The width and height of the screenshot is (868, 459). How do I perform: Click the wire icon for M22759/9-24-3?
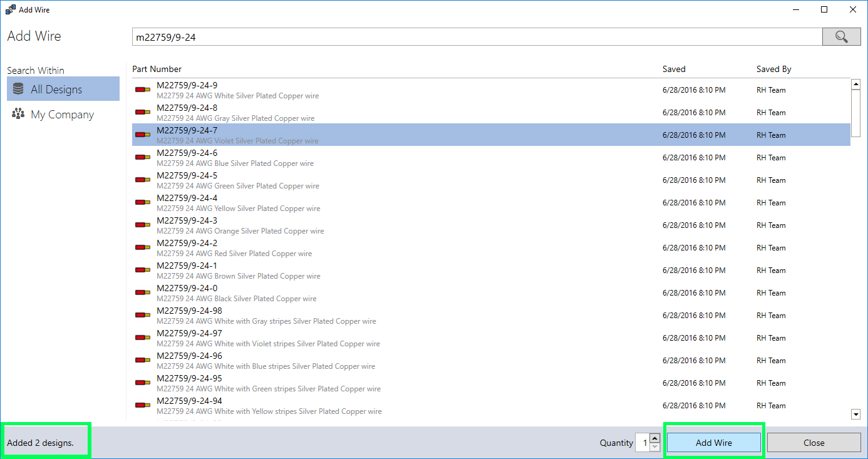[143, 225]
